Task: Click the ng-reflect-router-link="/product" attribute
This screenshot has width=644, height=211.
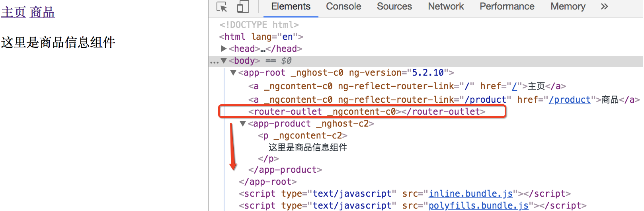Action: pos(424,100)
